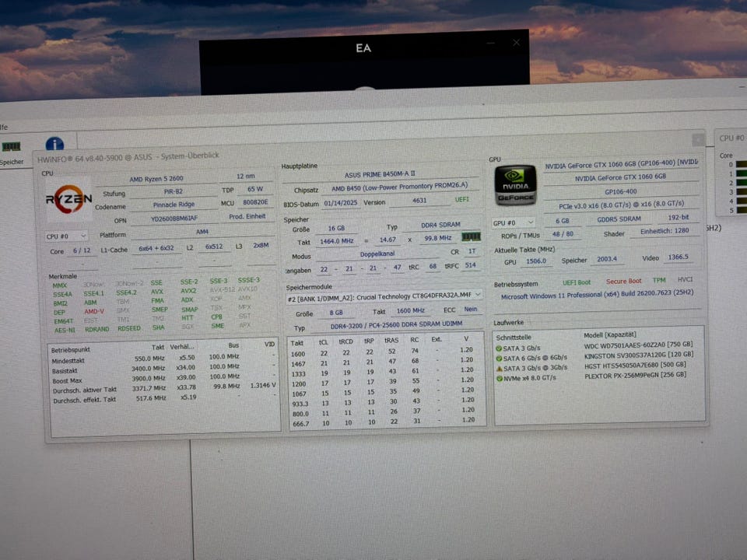The image size is (747, 560).
Task: Click the AES-NI feature flag
Action: click(x=65, y=330)
